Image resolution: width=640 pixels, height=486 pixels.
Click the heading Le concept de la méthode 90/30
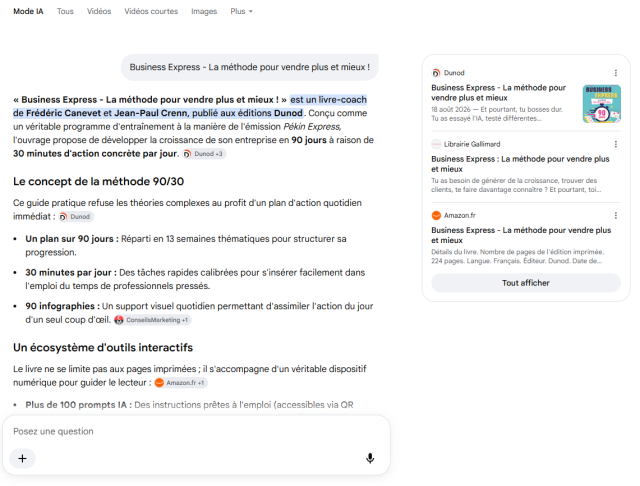[x=98, y=182]
